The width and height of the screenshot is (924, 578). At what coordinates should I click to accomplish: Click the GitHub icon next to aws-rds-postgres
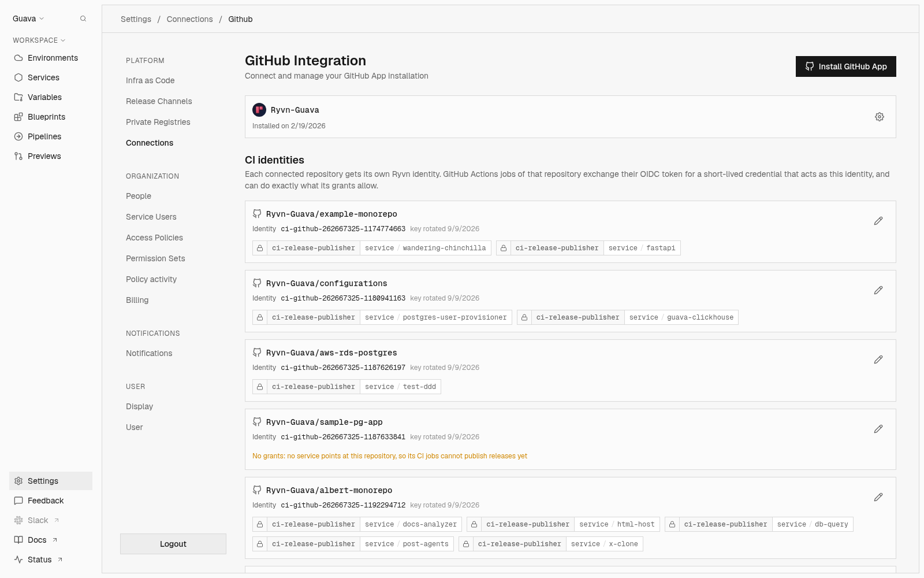257,353
